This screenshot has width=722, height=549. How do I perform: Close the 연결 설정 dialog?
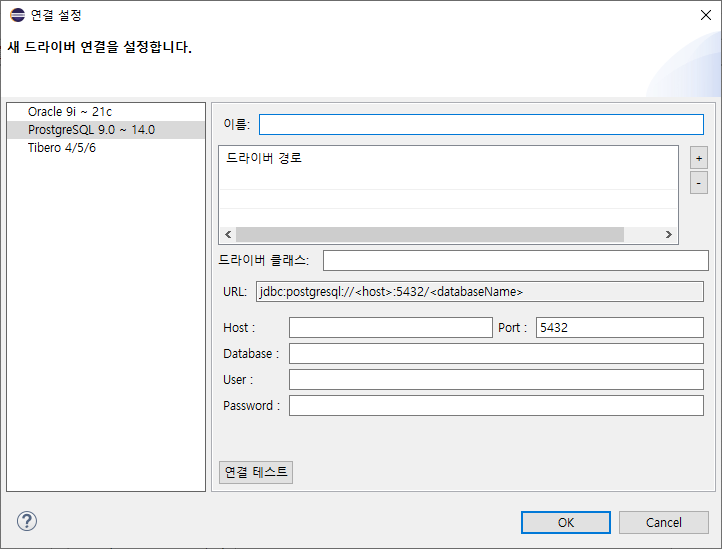coord(705,15)
